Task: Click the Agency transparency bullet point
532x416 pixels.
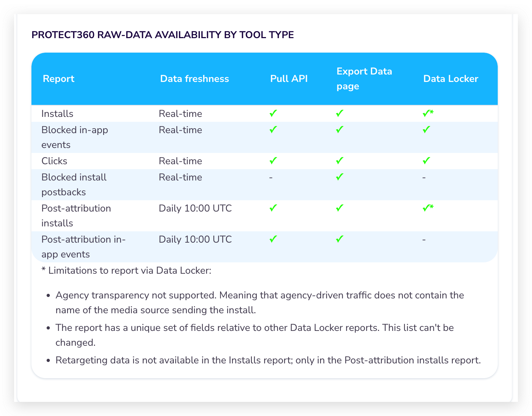Action: click(x=260, y=302)
